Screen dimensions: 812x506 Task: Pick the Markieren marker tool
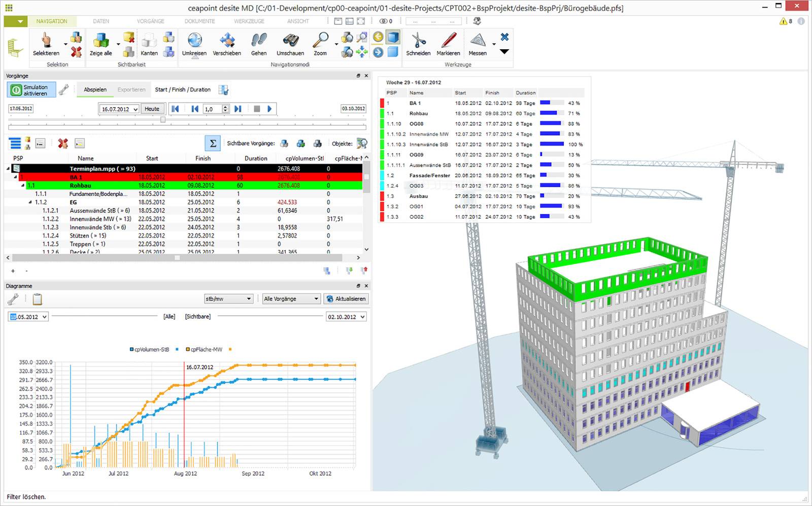click(449, 45)
